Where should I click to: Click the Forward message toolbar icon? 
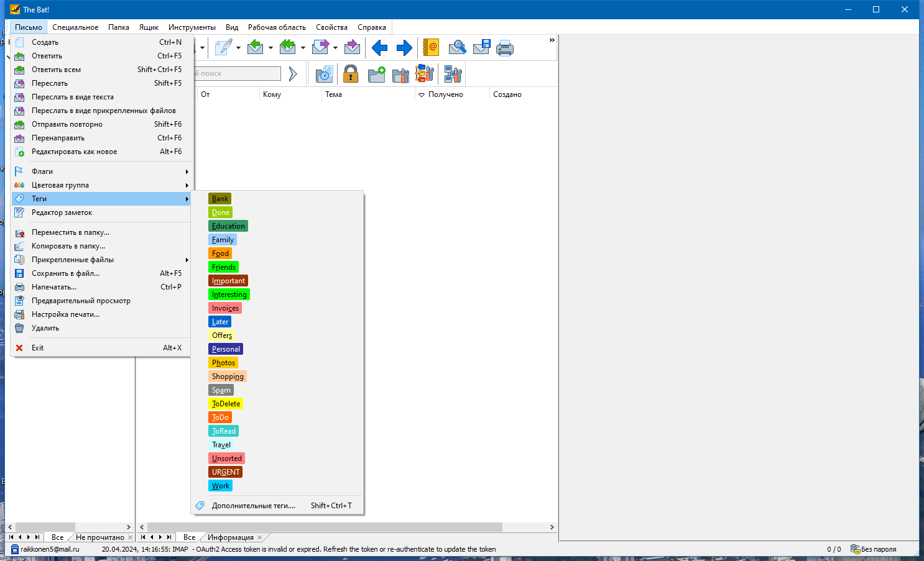[x=320, y=47]
